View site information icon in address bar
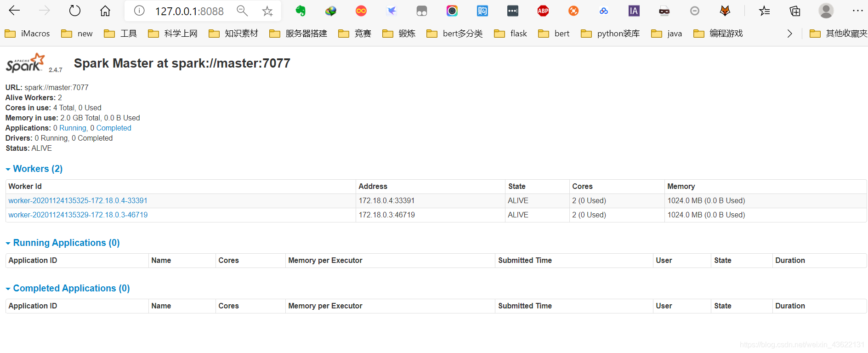 coord(139,11)
